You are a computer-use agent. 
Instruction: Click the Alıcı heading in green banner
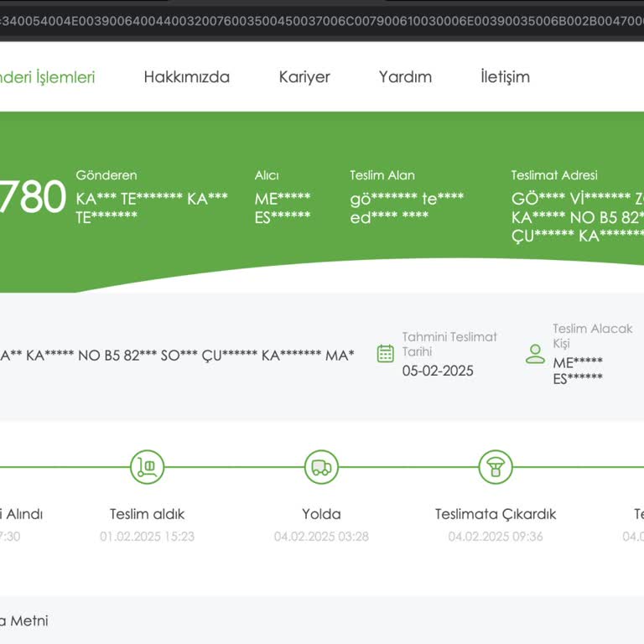click(267, 175)
